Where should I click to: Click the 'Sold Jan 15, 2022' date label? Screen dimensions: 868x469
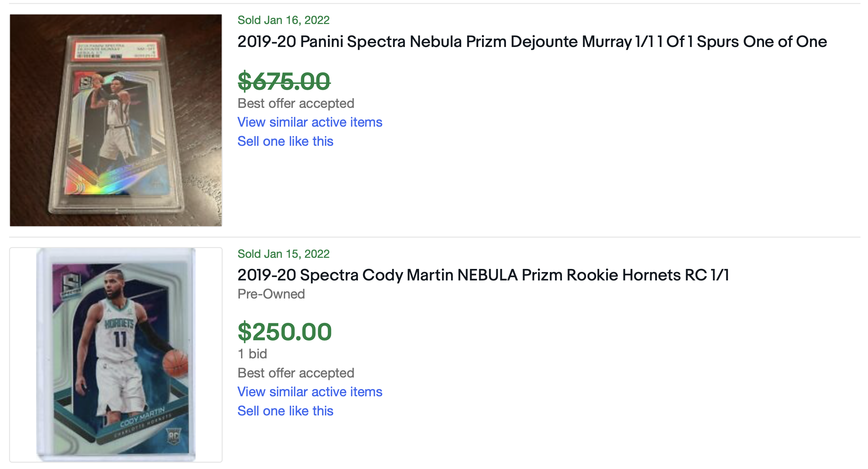(283, 254)
